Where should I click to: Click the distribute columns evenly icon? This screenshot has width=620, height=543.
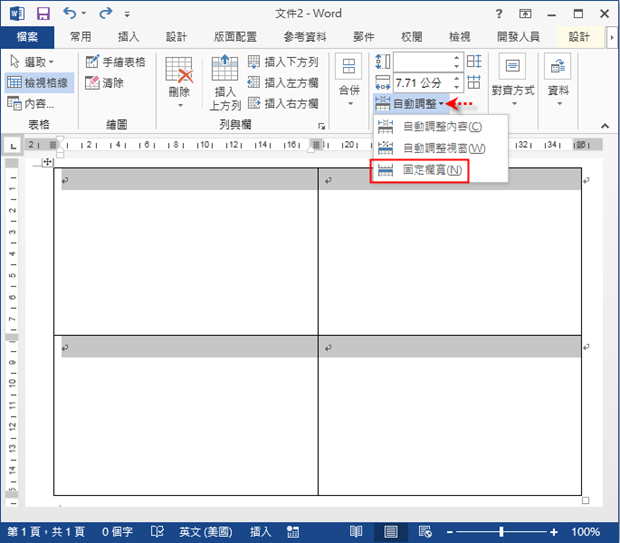coord(474,82)
